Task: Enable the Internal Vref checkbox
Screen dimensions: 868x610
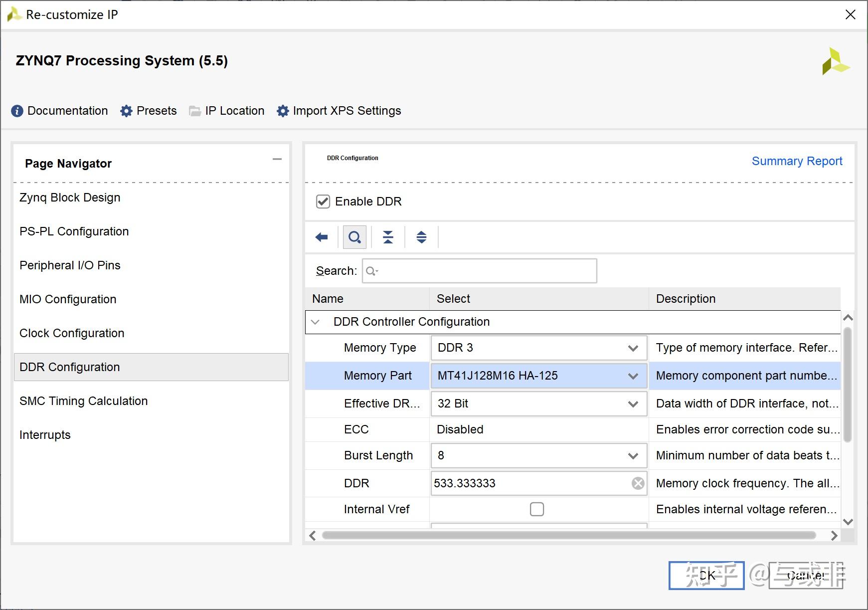Action: pos(537,509)
